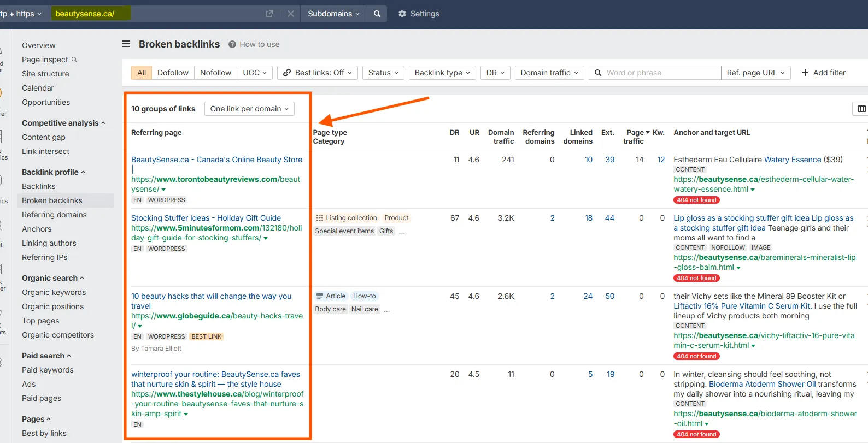Click the magnifier in the Word or phrase box

click(x=598, y=73)
